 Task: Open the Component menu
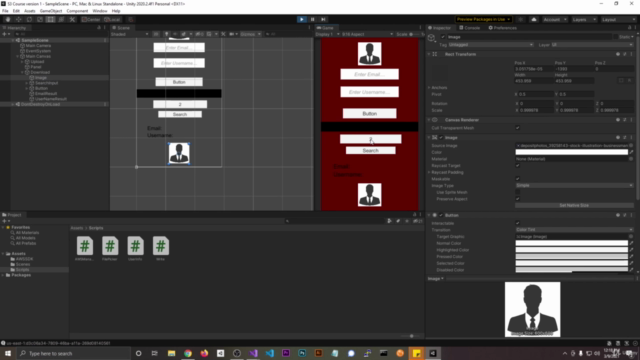pyautogui.click(x=77, y=11)
